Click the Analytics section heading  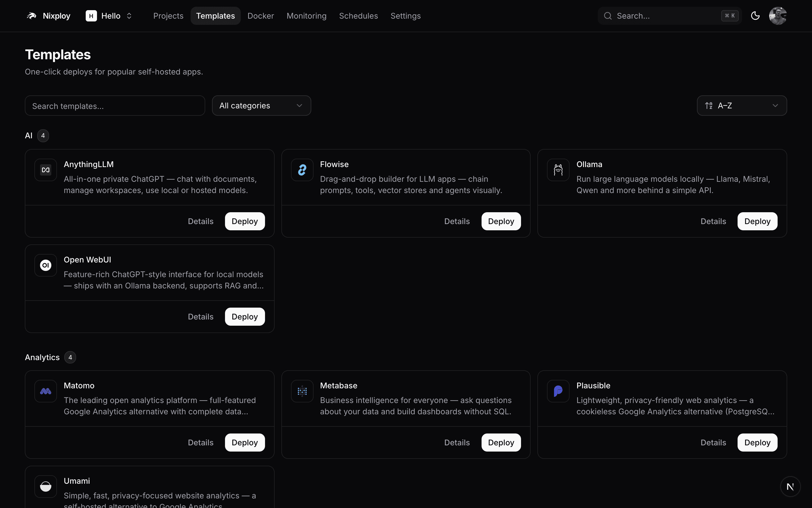pyautogui.click(x=42, y=358)
